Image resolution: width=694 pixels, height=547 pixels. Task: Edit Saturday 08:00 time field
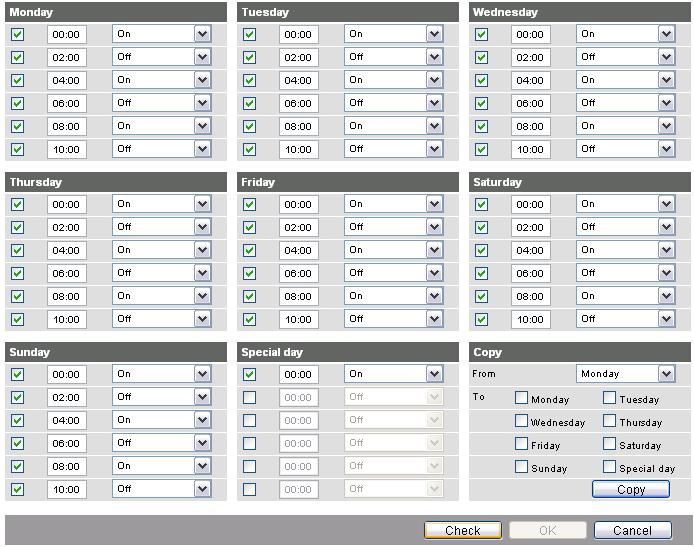531,297
